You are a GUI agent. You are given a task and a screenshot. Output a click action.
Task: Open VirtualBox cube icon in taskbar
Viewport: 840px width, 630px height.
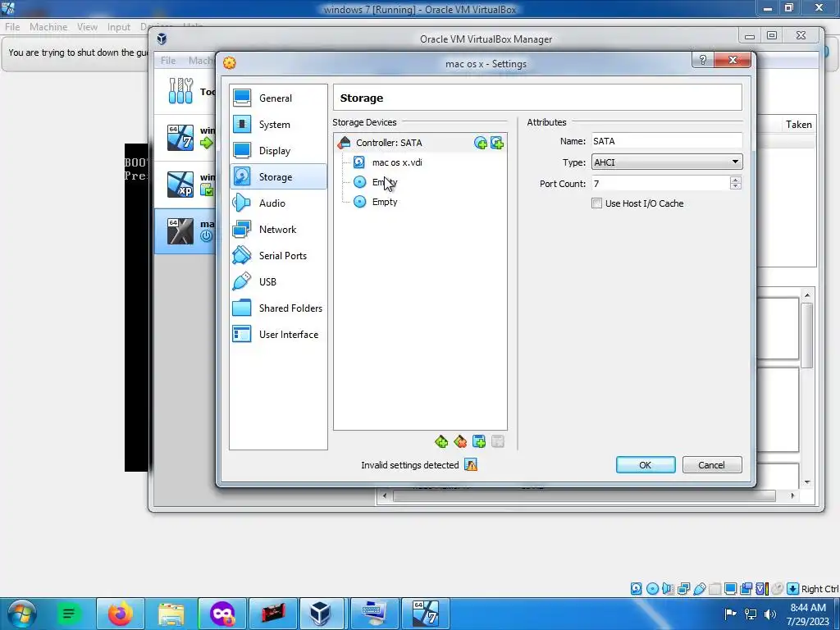pos(321,614)
